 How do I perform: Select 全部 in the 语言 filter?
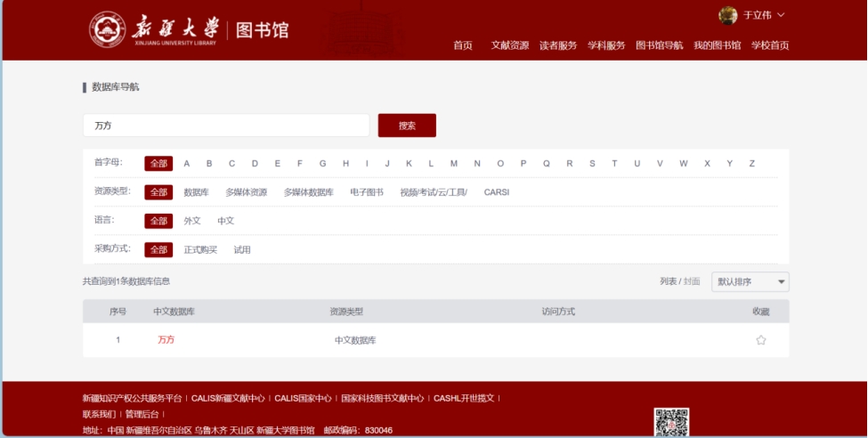coord(158,221)
